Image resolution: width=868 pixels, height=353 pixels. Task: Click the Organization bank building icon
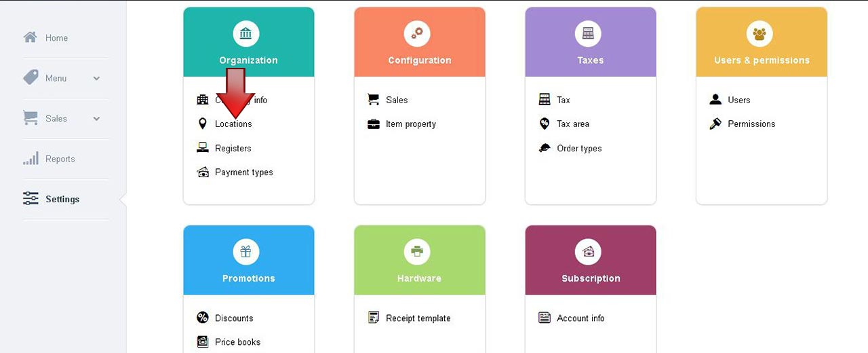tap(245, 33)
